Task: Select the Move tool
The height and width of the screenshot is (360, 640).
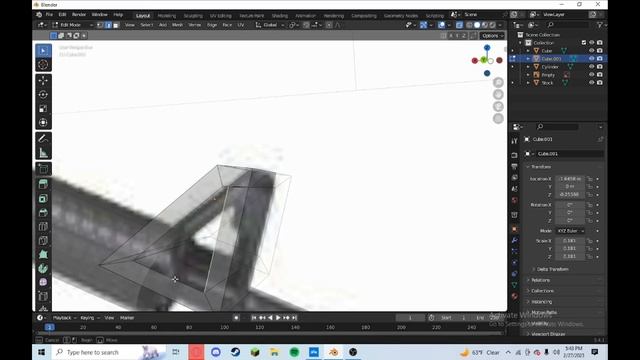Action: pyautogui.click(x=43, y=81)
